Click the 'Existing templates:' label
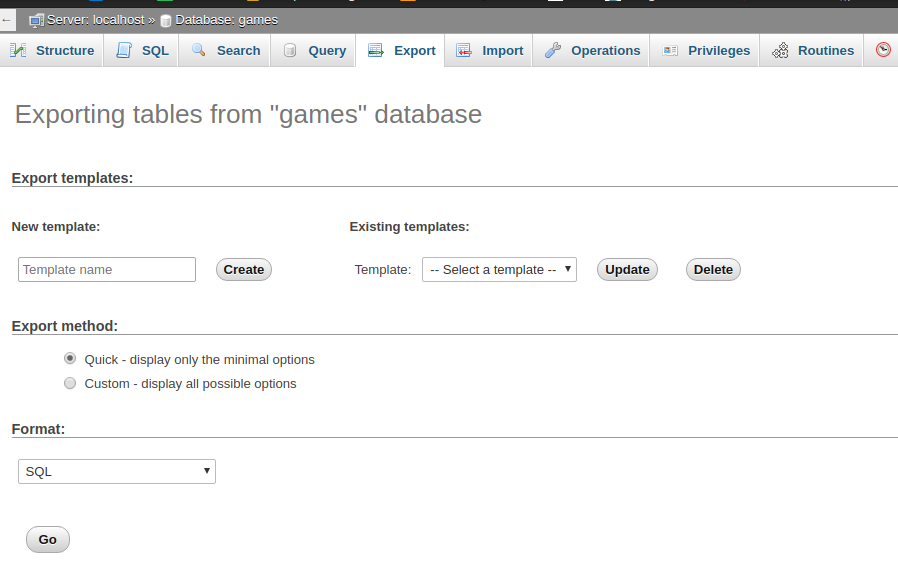Viewport: 898px width, 578px height. click(409, 227)
